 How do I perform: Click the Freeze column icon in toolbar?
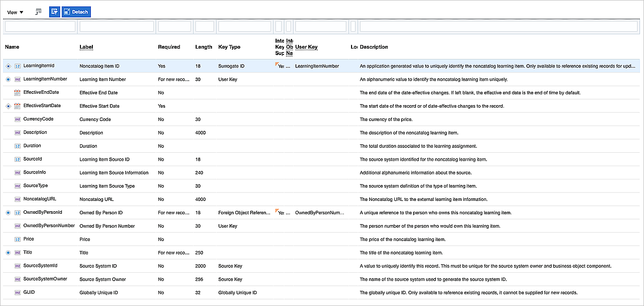coord(39,12)
